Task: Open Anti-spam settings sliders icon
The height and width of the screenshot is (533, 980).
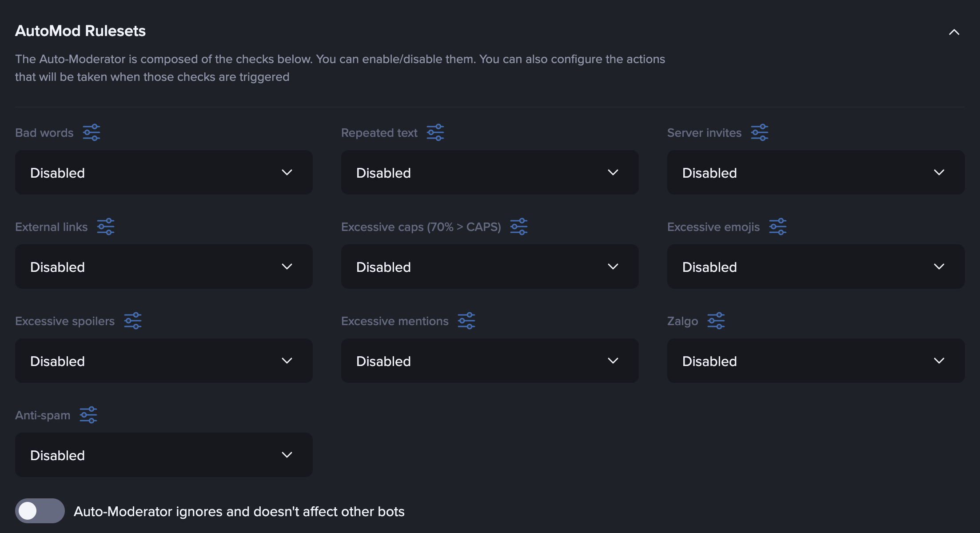Action: pos(88,415)
